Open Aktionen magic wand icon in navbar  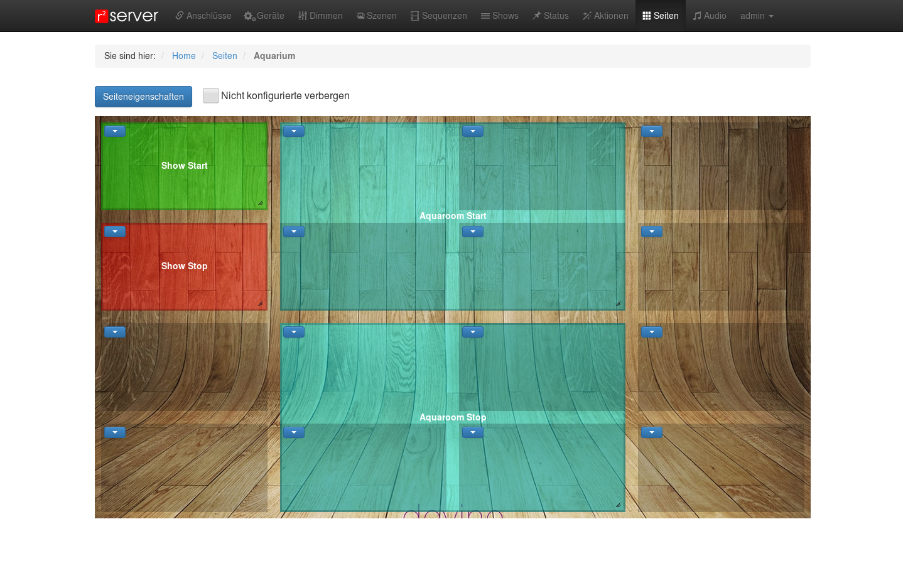[587, 16]
